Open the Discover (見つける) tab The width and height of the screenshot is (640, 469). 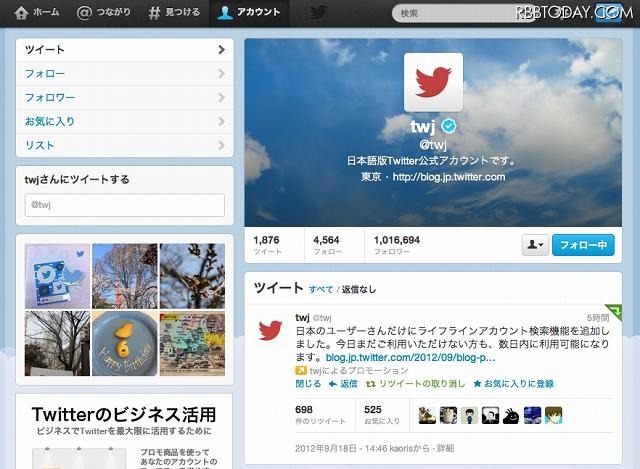(x=174, y=13)
